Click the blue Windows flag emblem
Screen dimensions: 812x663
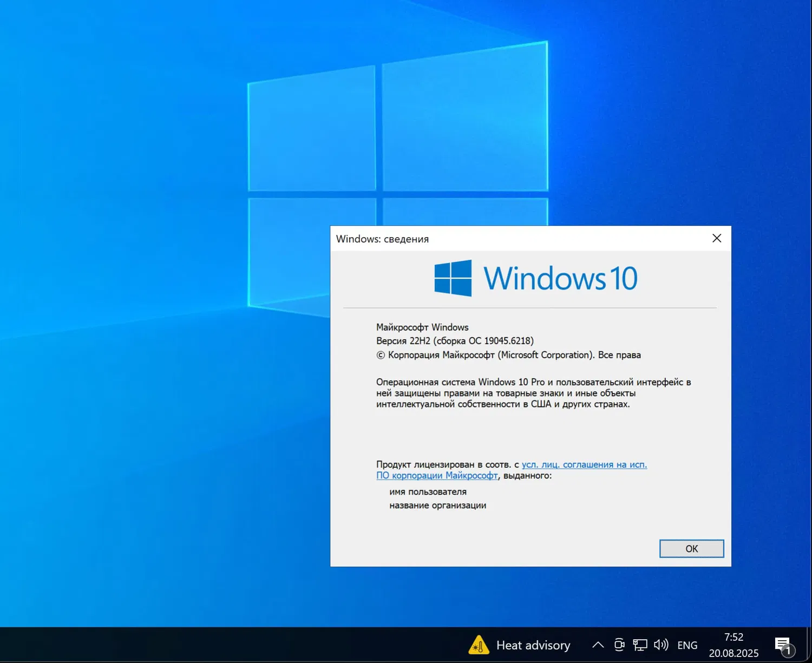pos(453,278)
